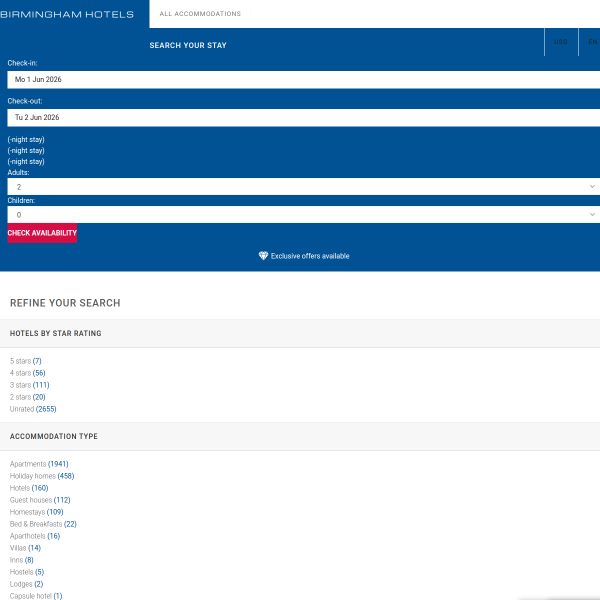Select Aparthotels accommodation type
The image size is (600, 600).
[x=35, y=536]
